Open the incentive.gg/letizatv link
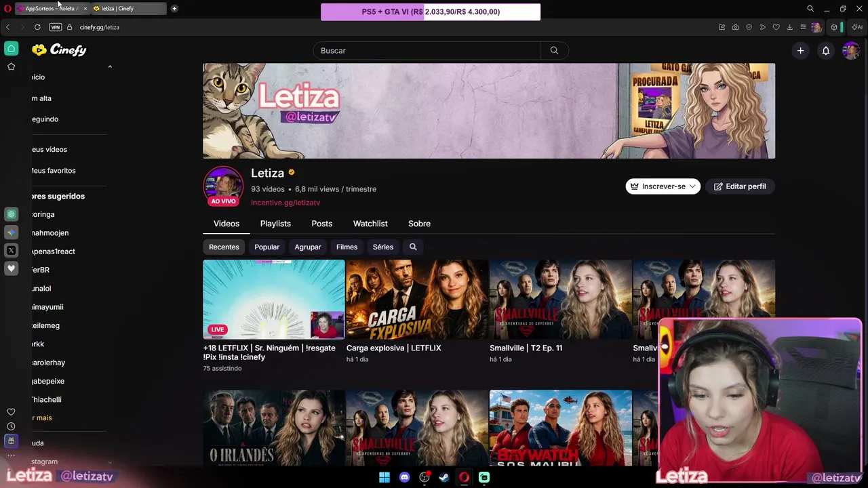Viewport: 868px width, 488px height. (x=285, y=203)
